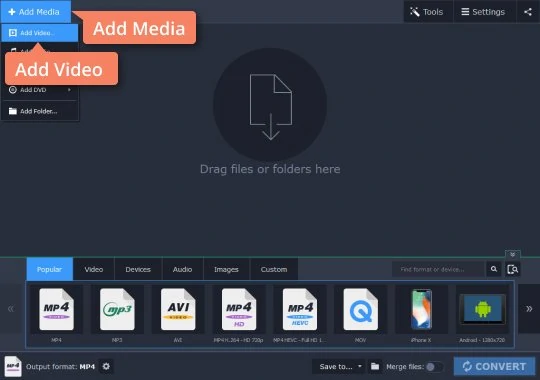Click the device detection icon beside search
540x380 pixels.
[512, 269]
